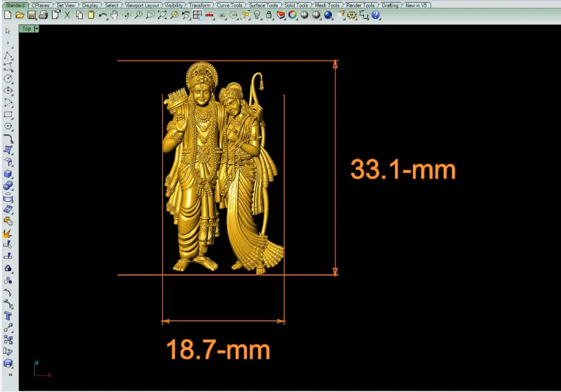Select the Ellipse tool in sidebar
The height and width of the screenshot is (392, 561).
[8, 90]
